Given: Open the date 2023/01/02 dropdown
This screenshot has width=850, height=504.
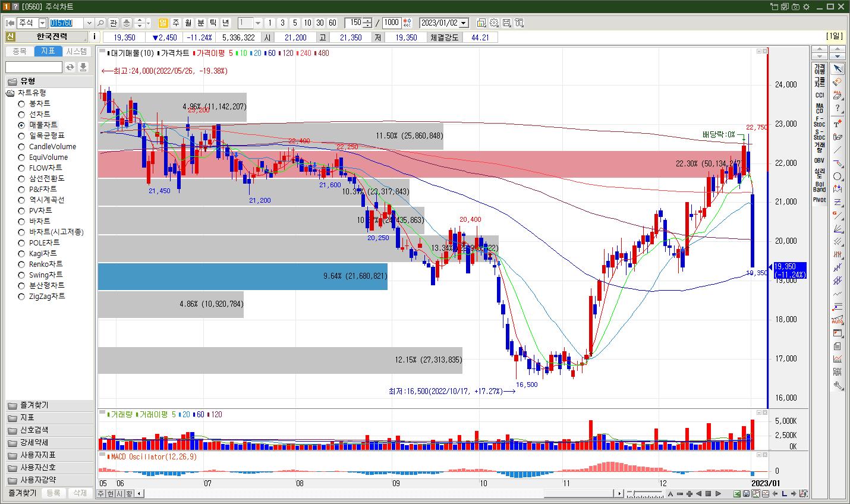Looking at the screenshot, I should pos(464,23).
